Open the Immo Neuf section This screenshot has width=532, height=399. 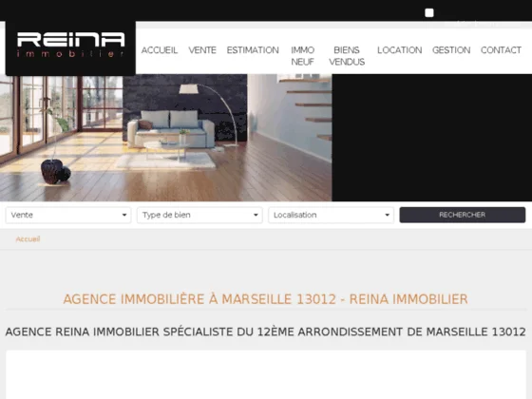click(x=303, y=56)
